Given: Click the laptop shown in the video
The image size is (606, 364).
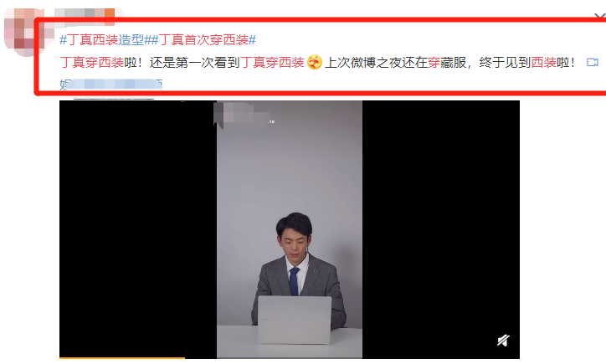Looking at the screenshot, I should point(294,320).
